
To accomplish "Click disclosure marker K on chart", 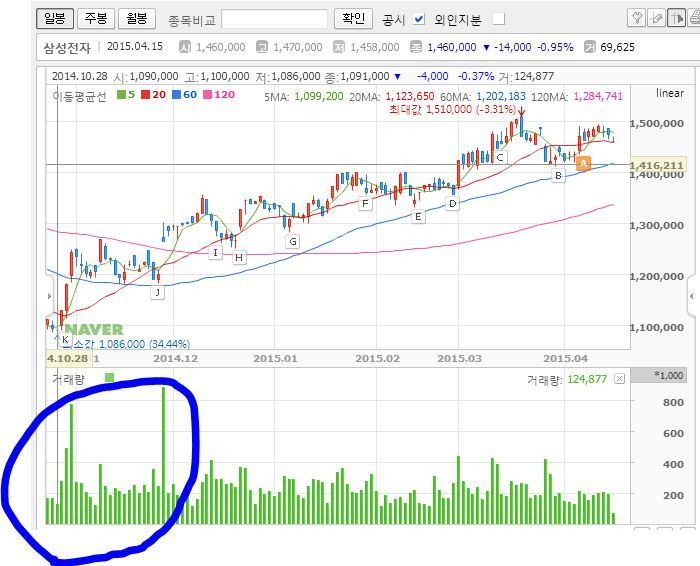I will 65,339.
